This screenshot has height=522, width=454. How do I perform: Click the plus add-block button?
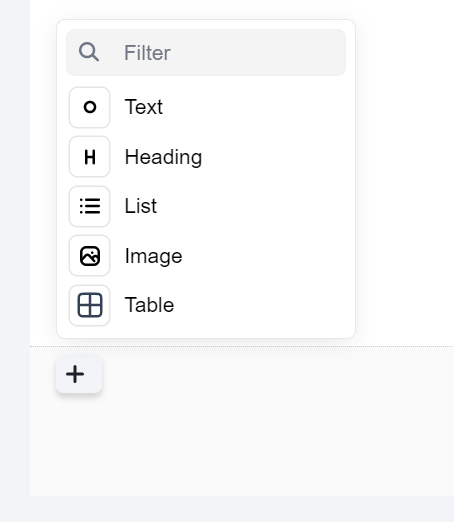point(79,374)
